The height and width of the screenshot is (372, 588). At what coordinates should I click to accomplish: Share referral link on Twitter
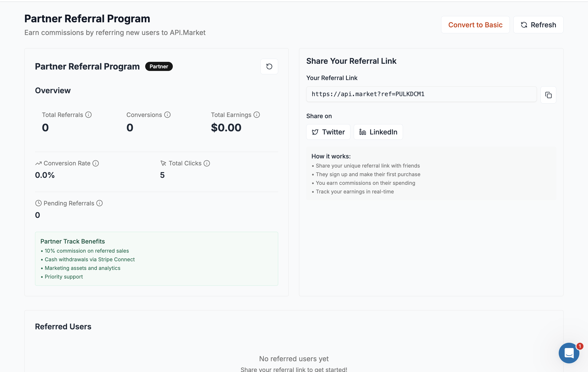coord(328,132)
